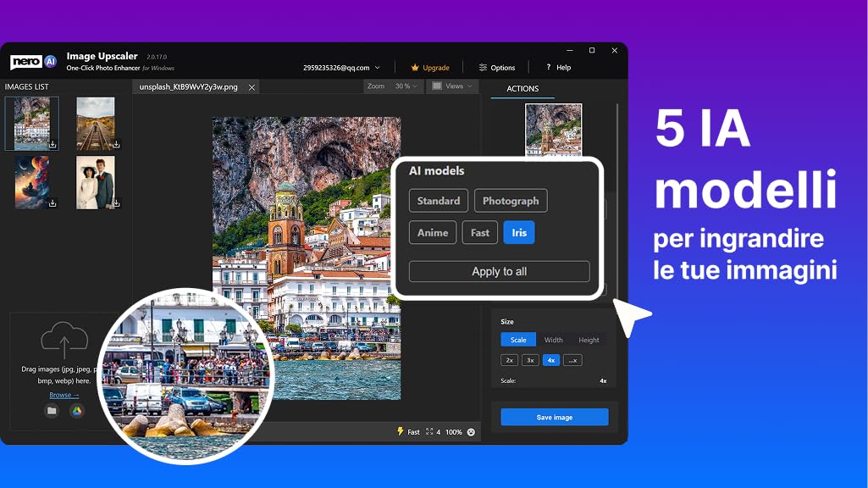Open local folder via the folder icon
Image resolution: width=868 pixels, height=488 pixels.
coord(52,410)
